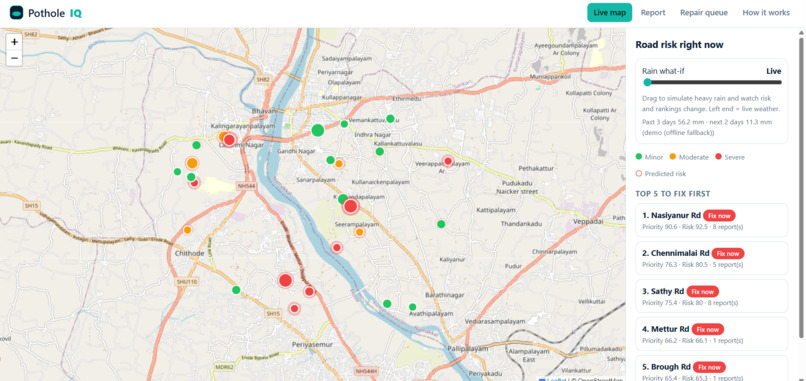
Task: Click the Road risk right now heading
Action: pos(679,45)
